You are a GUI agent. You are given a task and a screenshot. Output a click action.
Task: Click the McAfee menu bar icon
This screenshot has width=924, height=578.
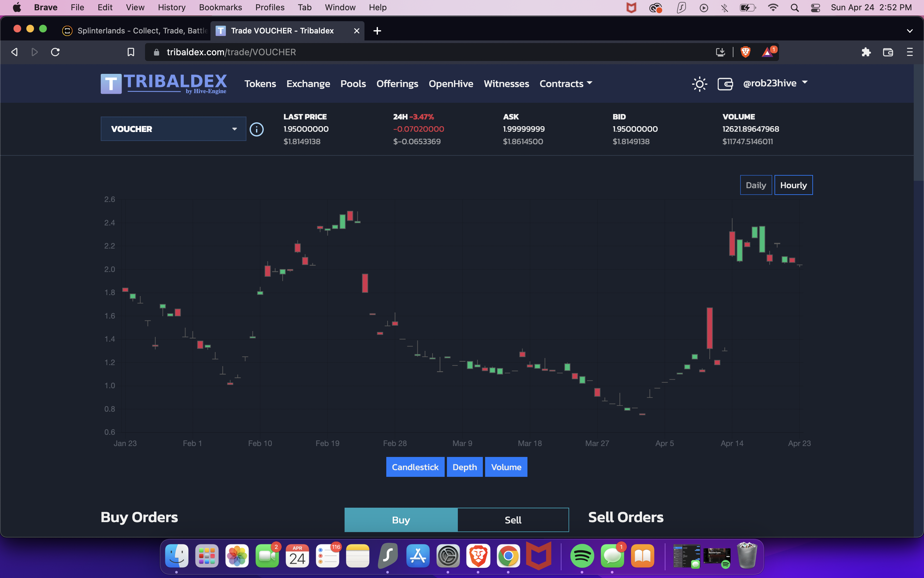[x=631, y=8]
